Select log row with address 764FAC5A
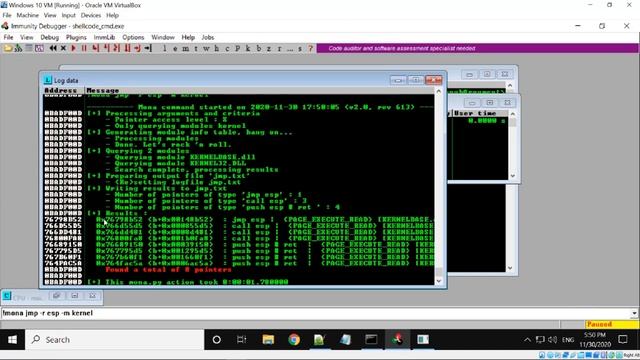Screen dimensions: 640x360 point(239,263)
